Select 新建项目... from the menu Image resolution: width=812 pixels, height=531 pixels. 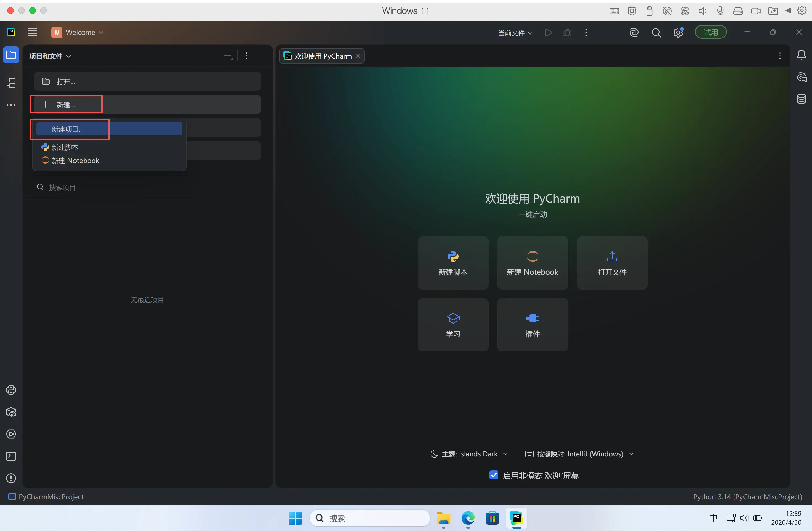[109, 129]
